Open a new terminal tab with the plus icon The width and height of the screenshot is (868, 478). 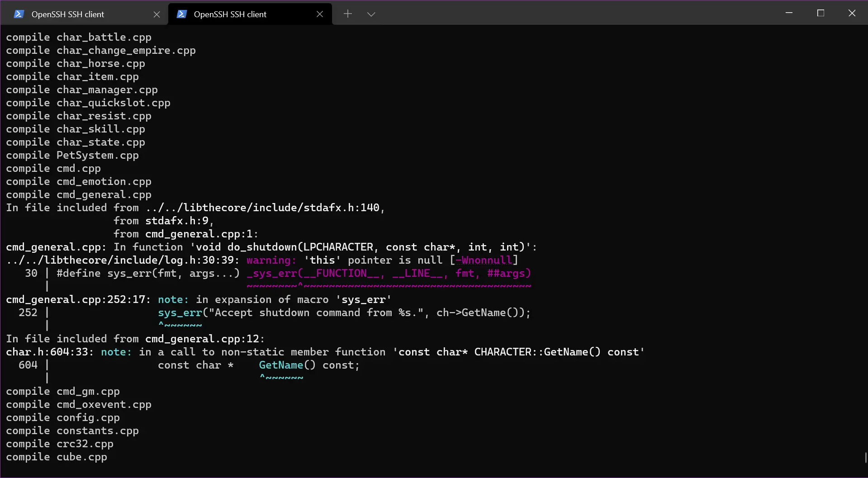pos(347,14)
